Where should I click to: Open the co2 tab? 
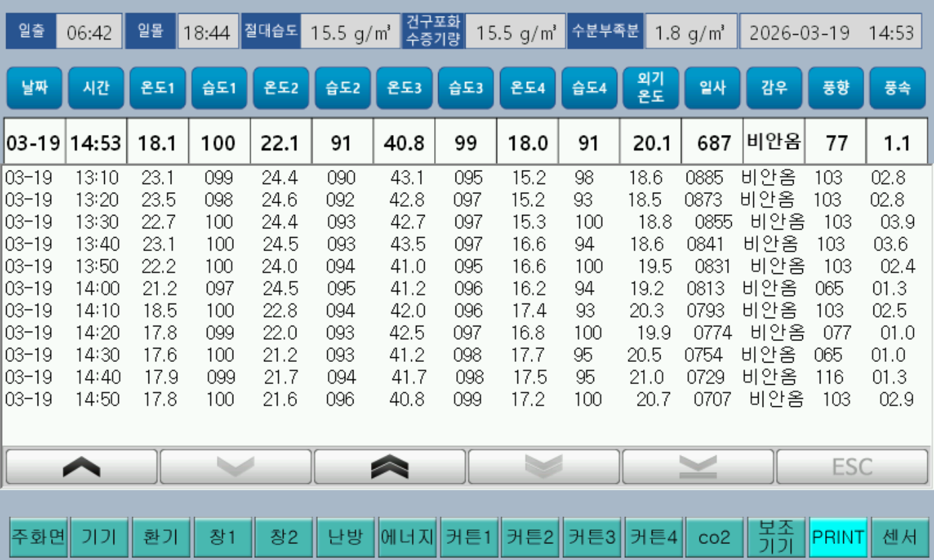(x=716, y=536)
